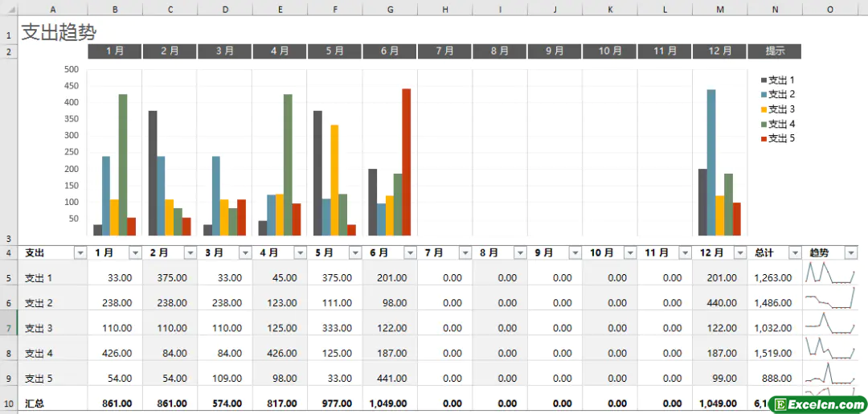Screen dimensions: 868x414
Task: Open the 11月 table header filter dropdown
Action: point(685,253)
